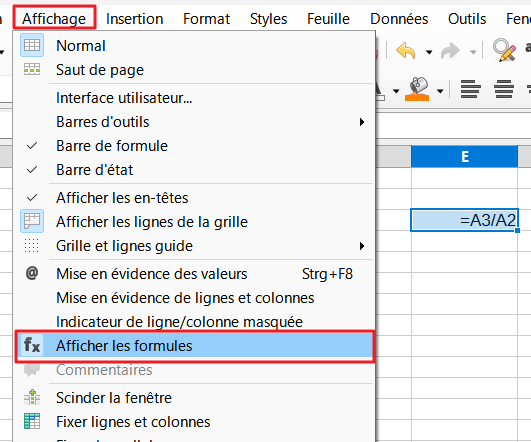Click the background color paint bucket icon
Image resolution: width=531 pixels, height=442 pixels.
tap(417, 89)
